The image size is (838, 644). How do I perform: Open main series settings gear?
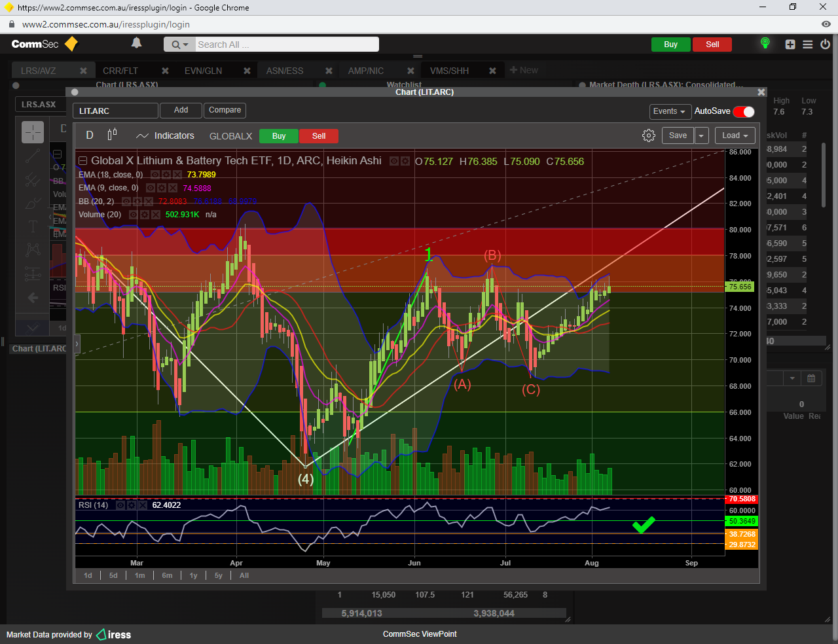tap(405, 161)
